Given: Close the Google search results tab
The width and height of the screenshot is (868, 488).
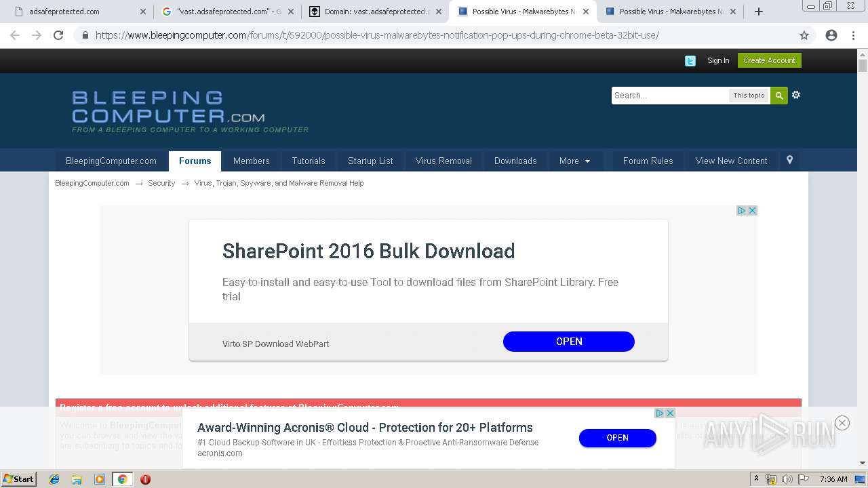Looking at the screenshot, I should [291, 12].
